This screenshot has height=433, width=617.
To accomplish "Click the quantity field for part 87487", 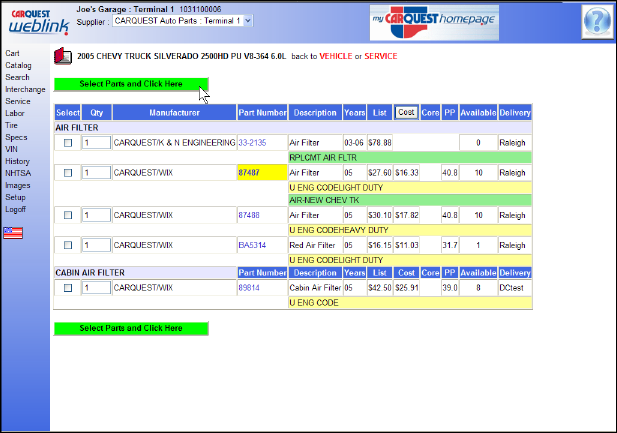I will click(x=96, y=172).
